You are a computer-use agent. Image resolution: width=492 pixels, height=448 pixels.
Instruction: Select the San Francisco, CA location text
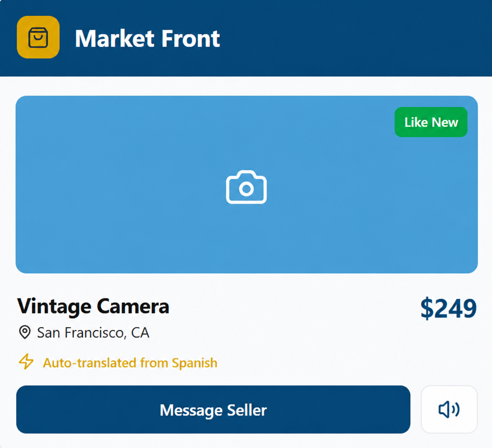[x=93, y=333]
